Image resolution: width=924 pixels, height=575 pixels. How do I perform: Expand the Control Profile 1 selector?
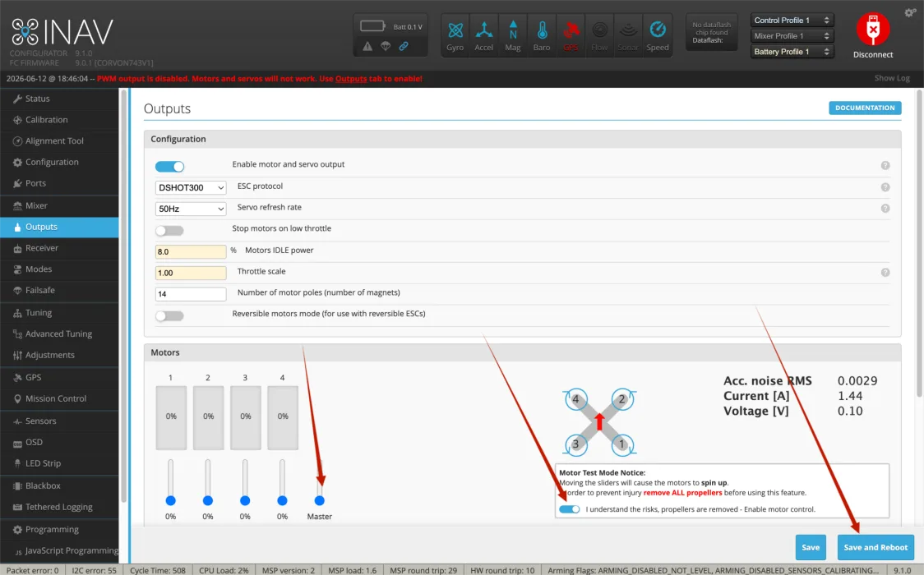tap(792, 20)
